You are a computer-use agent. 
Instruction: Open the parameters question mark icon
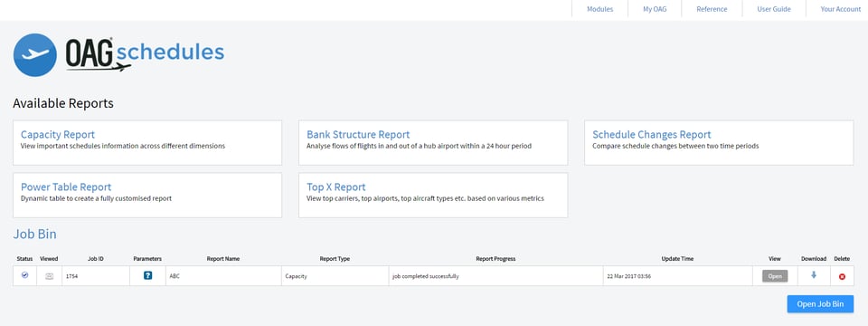pos(147,275)
